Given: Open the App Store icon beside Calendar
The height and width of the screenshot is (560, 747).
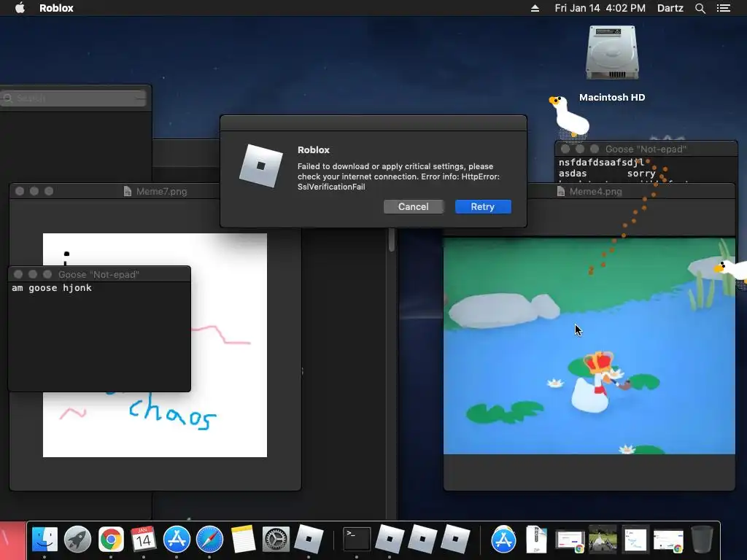Looking at the screenshot, I should tap(177, 540).
